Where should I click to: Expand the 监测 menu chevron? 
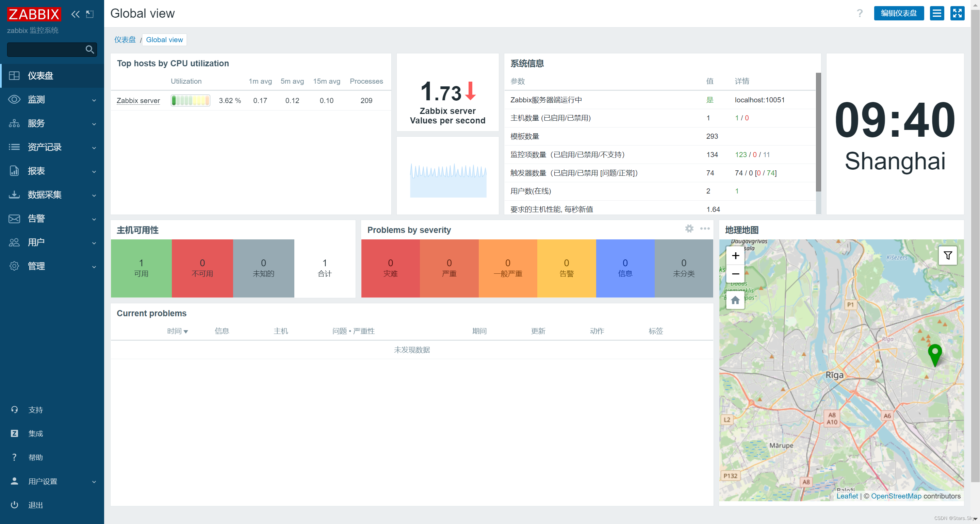pos(94,100)
